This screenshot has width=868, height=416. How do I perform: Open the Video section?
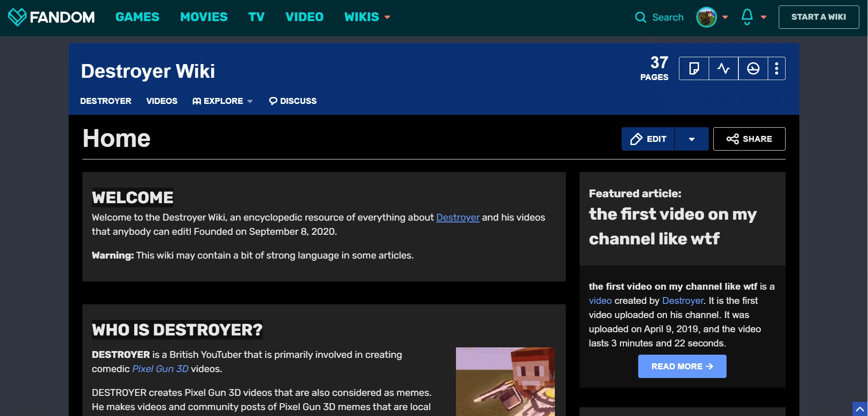click(304, 17)
